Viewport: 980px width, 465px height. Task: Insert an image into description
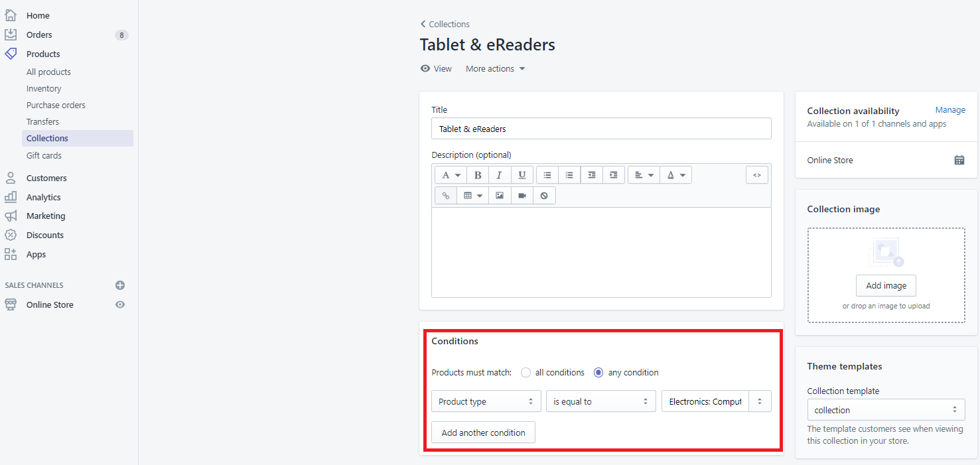point(500,196)
